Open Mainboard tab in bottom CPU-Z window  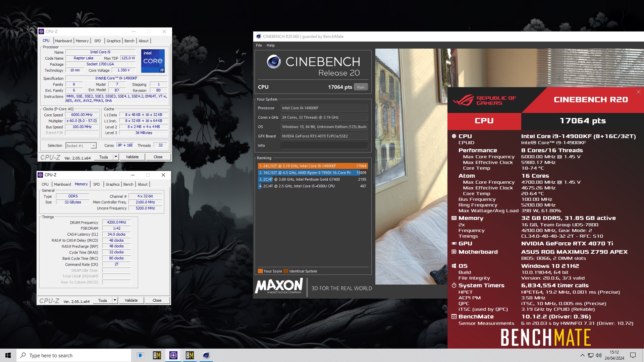(62, 184)
